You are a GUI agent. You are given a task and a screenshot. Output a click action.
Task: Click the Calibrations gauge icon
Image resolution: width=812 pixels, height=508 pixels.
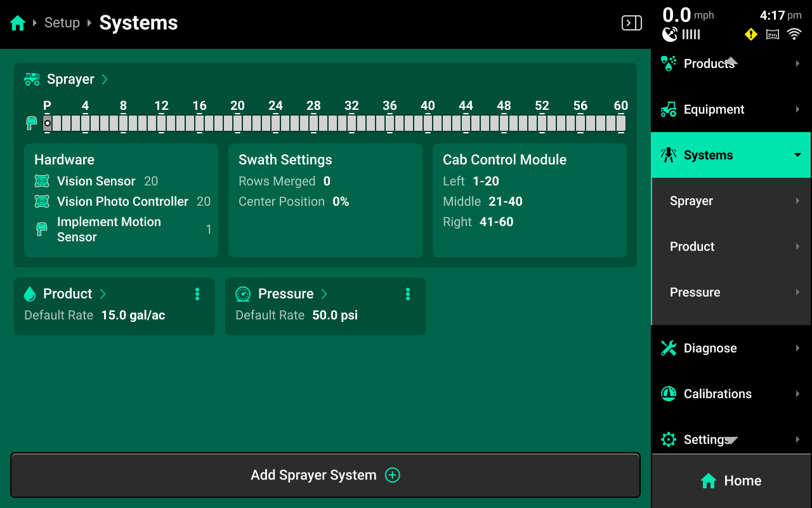tap(669, 394)
